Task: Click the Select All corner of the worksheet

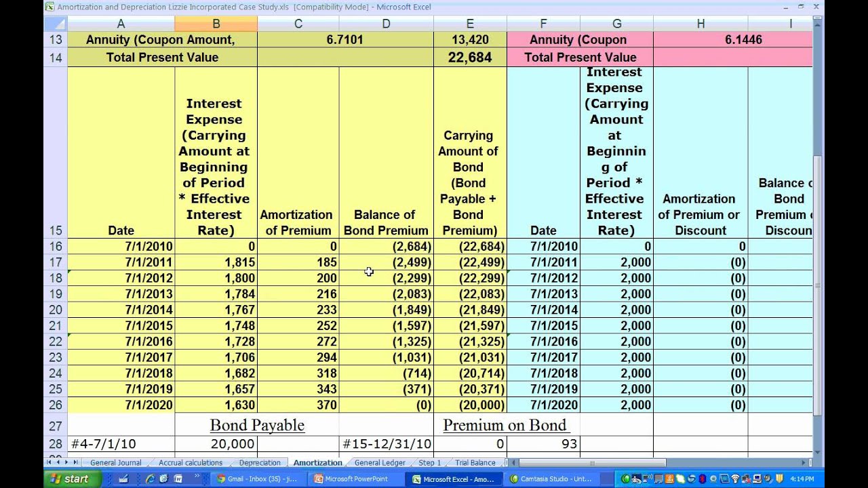Action: click(x=56, y=24)
